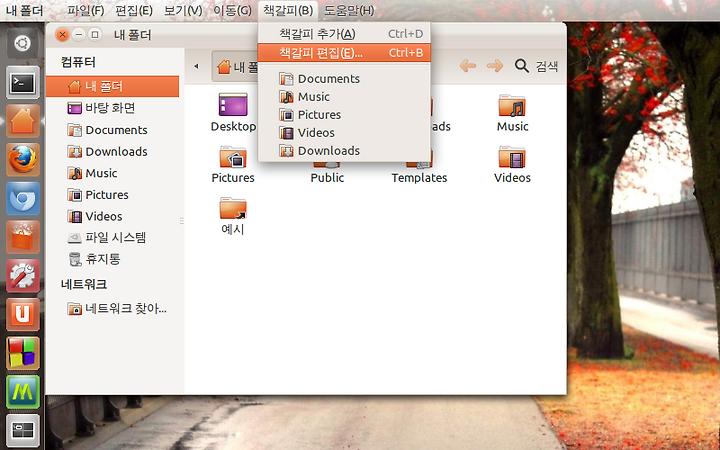This screenshot has width=720, height=450.
Task: Open the 파일(F) menu
Action: click(85, 10)
